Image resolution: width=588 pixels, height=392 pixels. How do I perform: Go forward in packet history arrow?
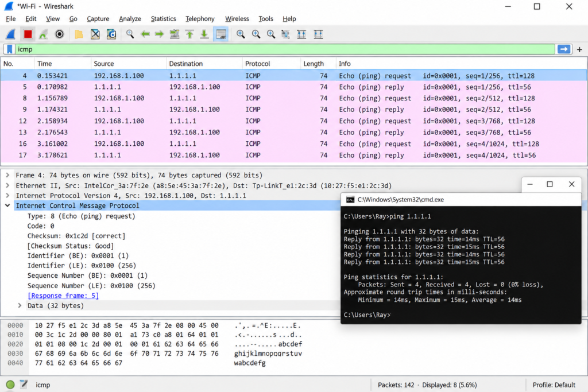tap(160, 34)
